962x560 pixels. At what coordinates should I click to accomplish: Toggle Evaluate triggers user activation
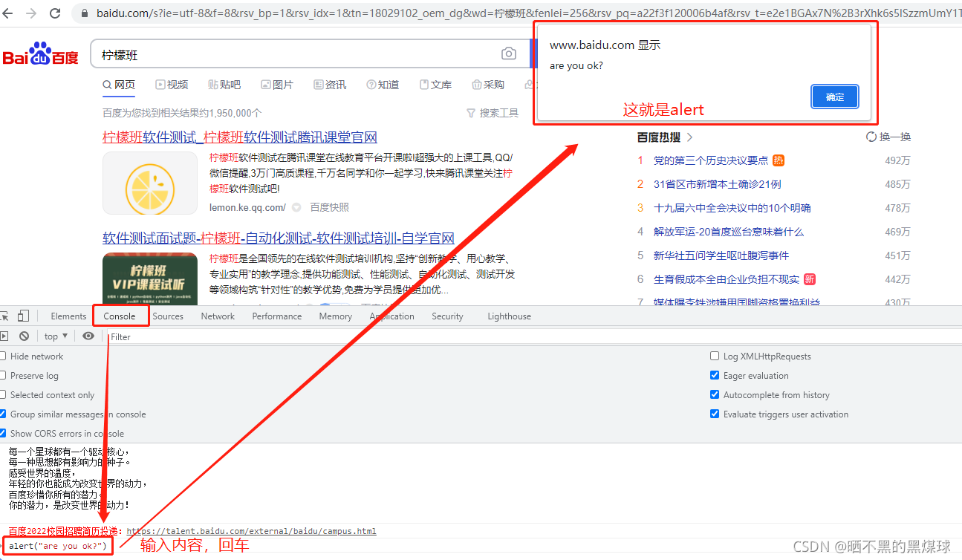[715, 414]
